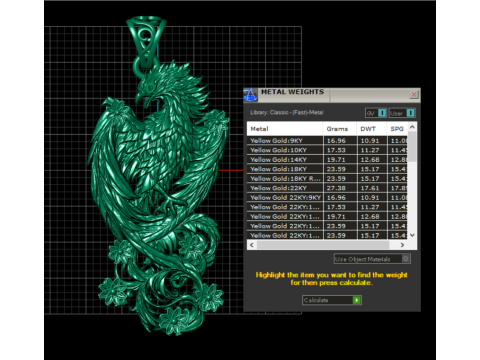Select the Yellow Gold:18KY R... row

pos(327,179)
